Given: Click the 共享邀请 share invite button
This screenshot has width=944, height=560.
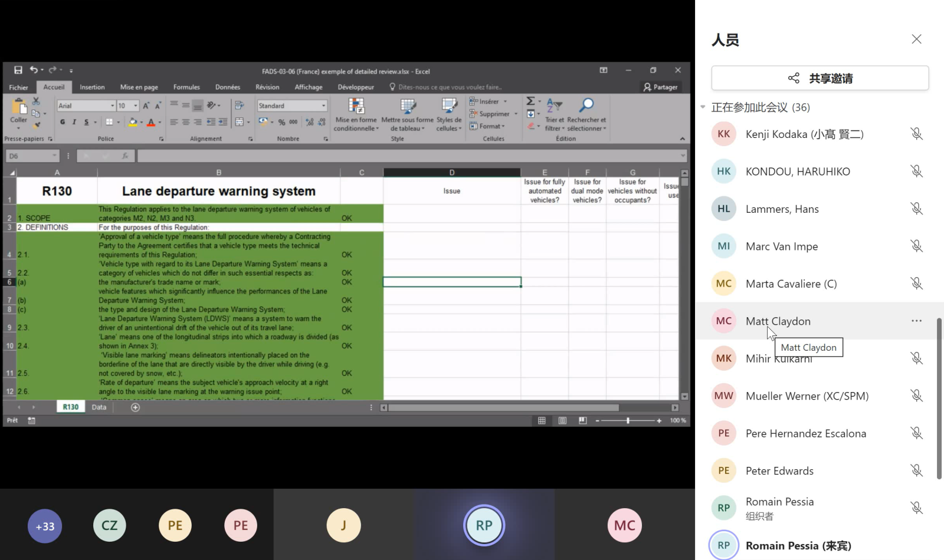Looking at the screenshot, I should click(x=820, y=78).
